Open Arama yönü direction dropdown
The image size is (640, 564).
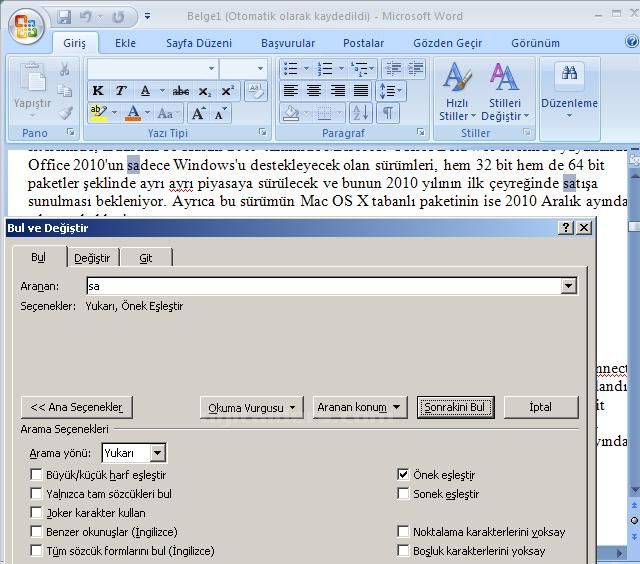tap(158, 453)
